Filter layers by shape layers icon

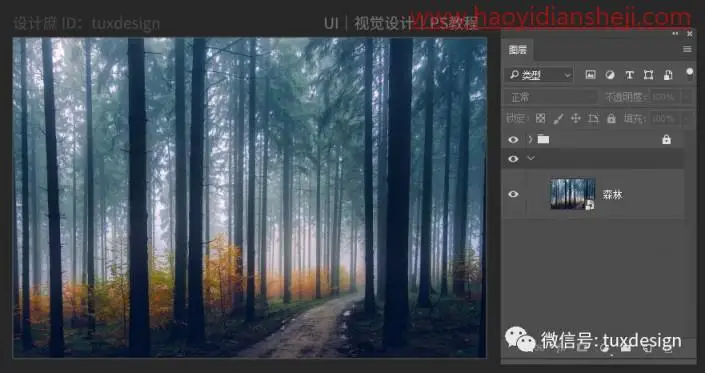point(648,75)
